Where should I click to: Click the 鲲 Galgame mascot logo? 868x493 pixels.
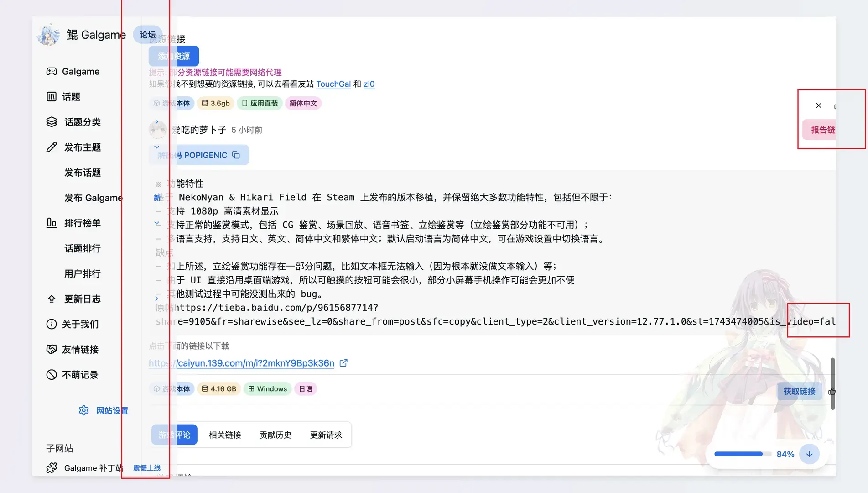coord(48,35)
